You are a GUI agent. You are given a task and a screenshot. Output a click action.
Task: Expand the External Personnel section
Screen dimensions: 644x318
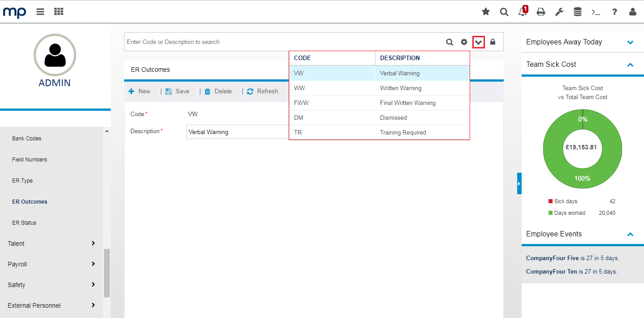[x=52, y=305]
